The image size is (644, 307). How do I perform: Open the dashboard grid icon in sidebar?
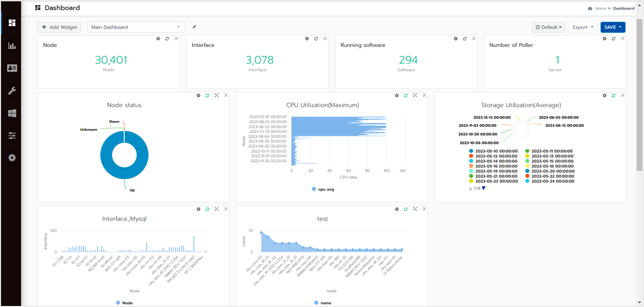pyautogui.click(x=12, y=23)
